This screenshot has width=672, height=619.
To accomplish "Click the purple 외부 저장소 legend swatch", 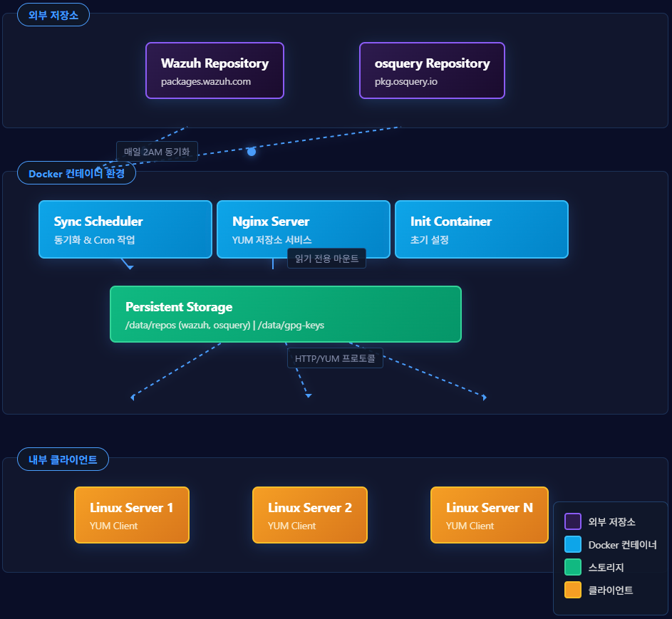I will tap(572, 521).
